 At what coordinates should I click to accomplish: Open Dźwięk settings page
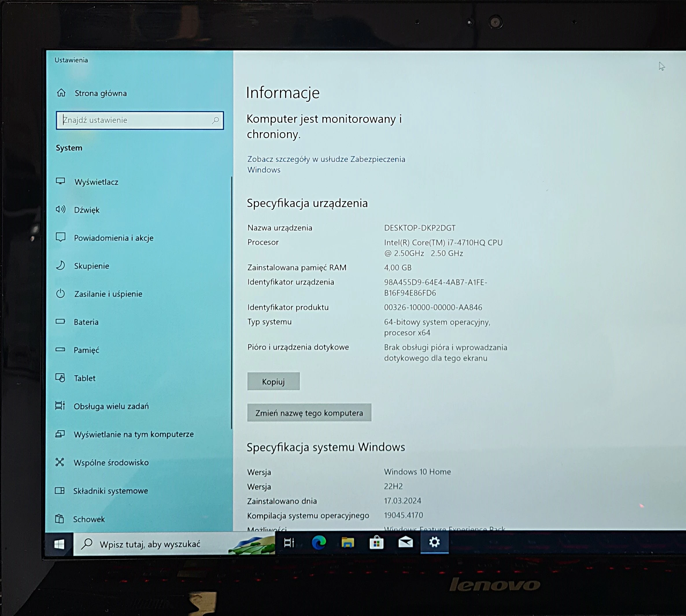tap(87, 210)
